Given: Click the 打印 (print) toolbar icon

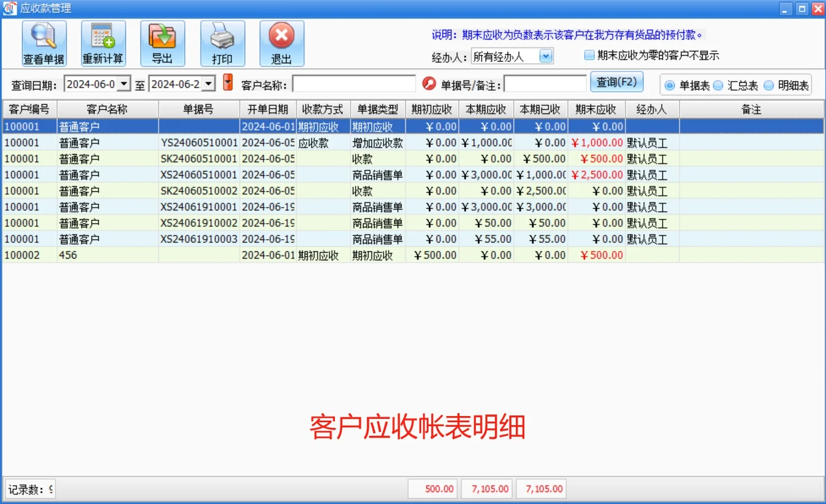Looking at the screenshot, I should click(222, 43).
